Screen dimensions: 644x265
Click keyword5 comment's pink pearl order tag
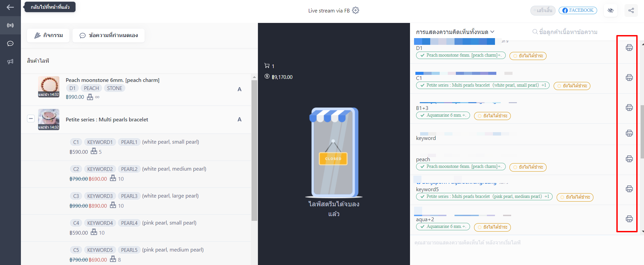tap(484, 197)
